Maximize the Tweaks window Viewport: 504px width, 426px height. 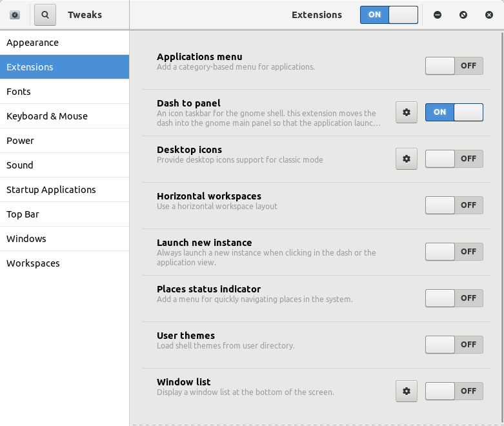click(463, 15)
